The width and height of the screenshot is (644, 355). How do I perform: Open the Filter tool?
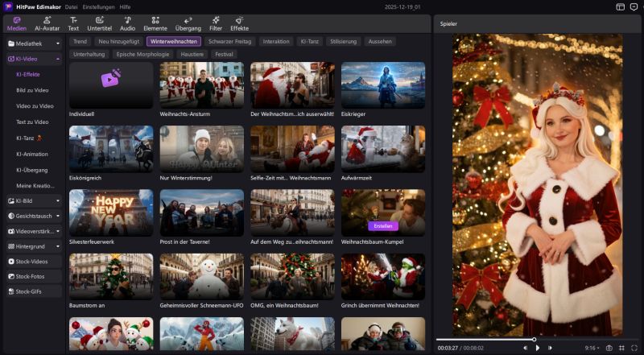pyautogui.click(x=216, y=23)
